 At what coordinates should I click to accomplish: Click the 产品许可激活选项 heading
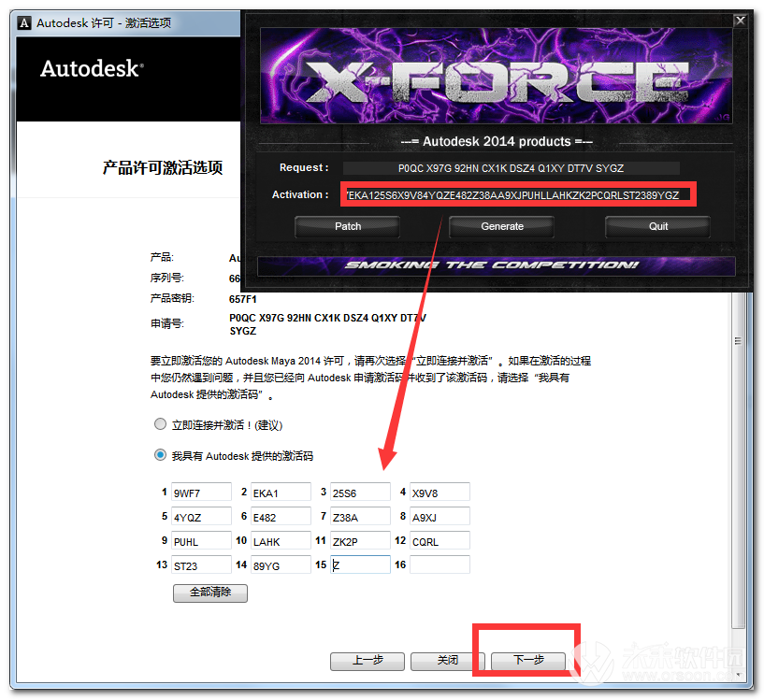163,167
